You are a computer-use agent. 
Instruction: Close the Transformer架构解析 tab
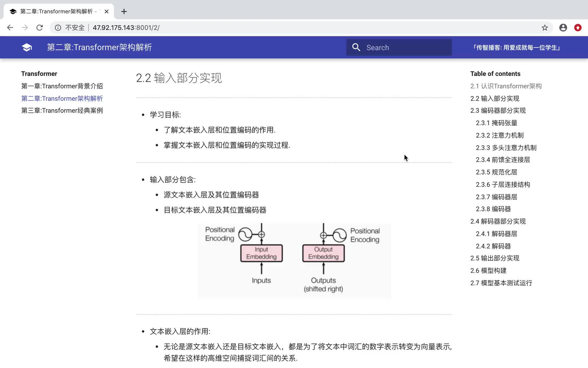coord(107,12)
